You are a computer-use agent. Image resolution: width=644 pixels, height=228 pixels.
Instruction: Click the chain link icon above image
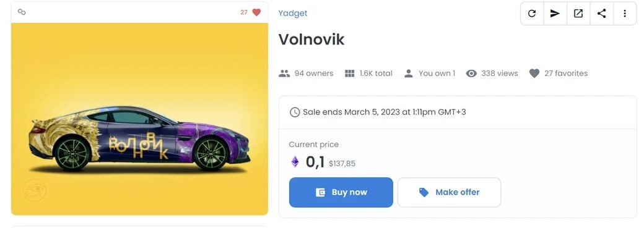[22, 12]
